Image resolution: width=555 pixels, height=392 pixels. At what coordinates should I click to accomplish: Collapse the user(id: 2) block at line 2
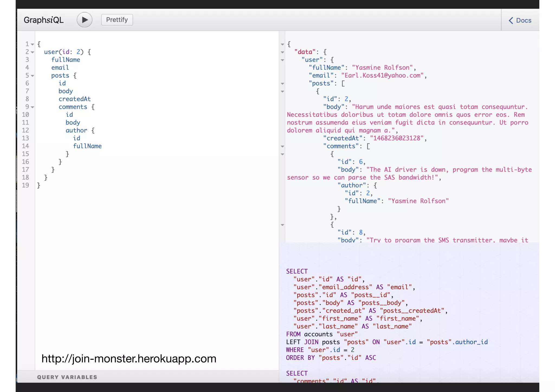(33, 52)
